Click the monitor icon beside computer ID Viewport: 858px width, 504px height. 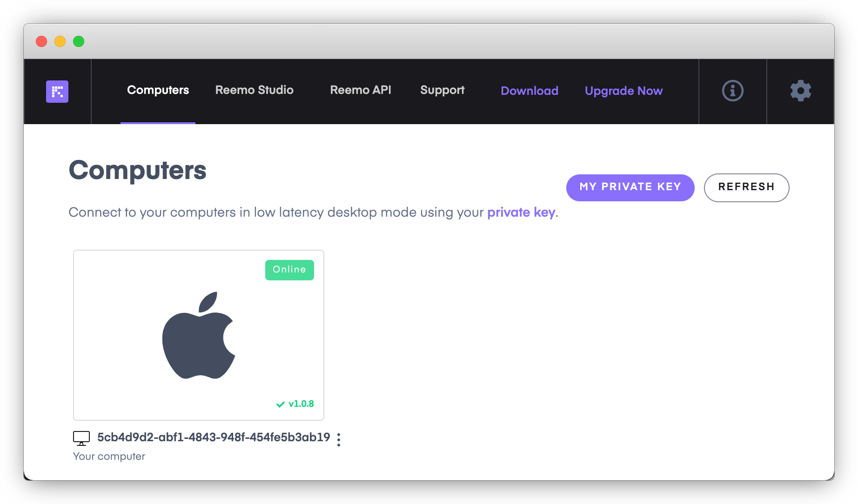pyautogui.click(x=81, y=438)
